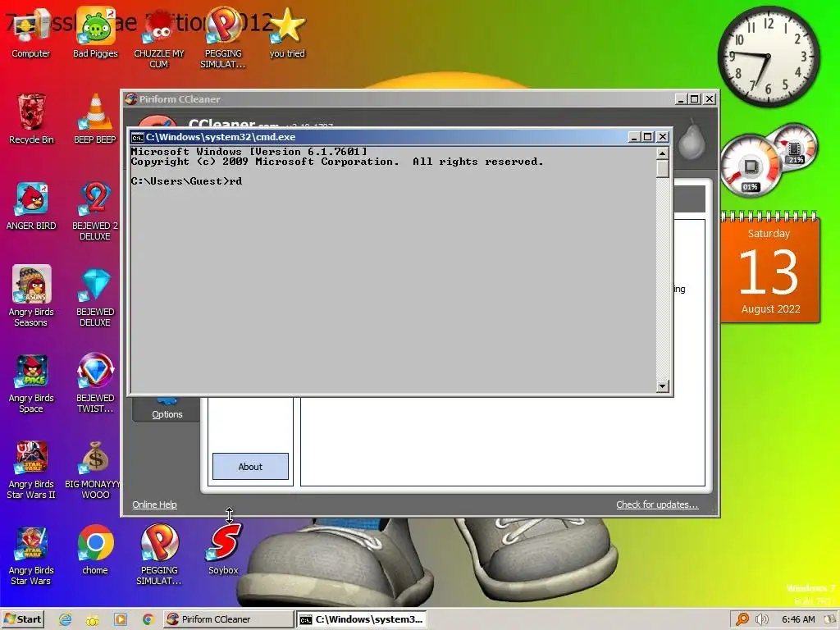Viewport: 840px width, 630px height.
Task: Open the Bad Piggies desktop shortcut
Action: coord(95,33)
